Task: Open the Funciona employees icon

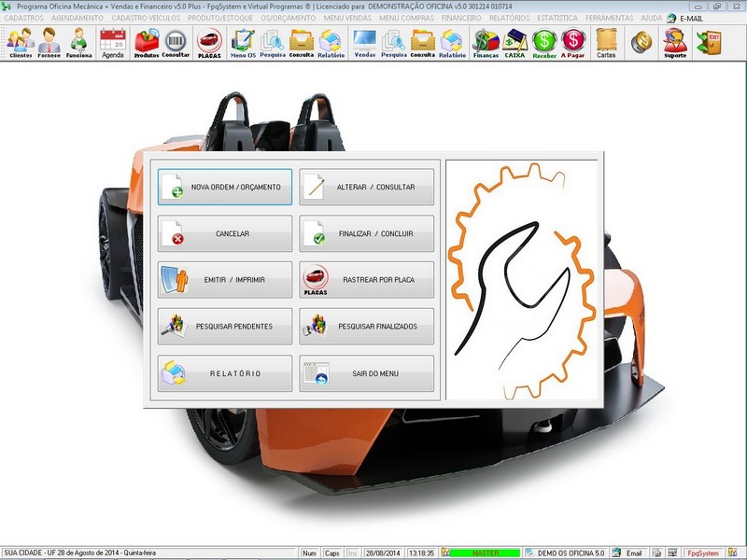Action: click(x=78, y=42)
